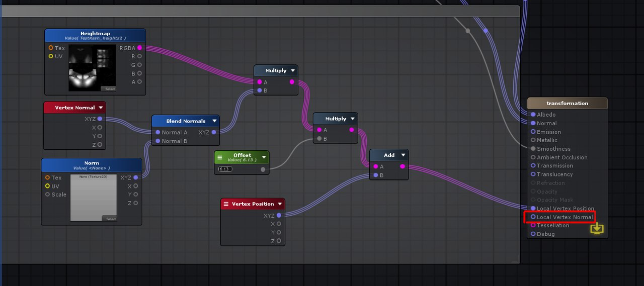Click the Offset value field showing 6.13
This screenshot has height=286, width=644.
(x=225, y=169)
